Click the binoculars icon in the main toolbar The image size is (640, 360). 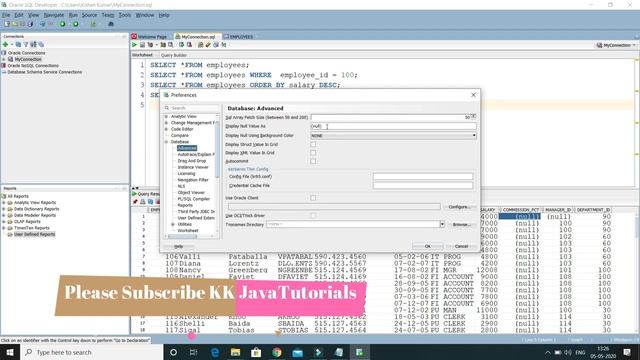pyautogui.click(x=111, y=24)
